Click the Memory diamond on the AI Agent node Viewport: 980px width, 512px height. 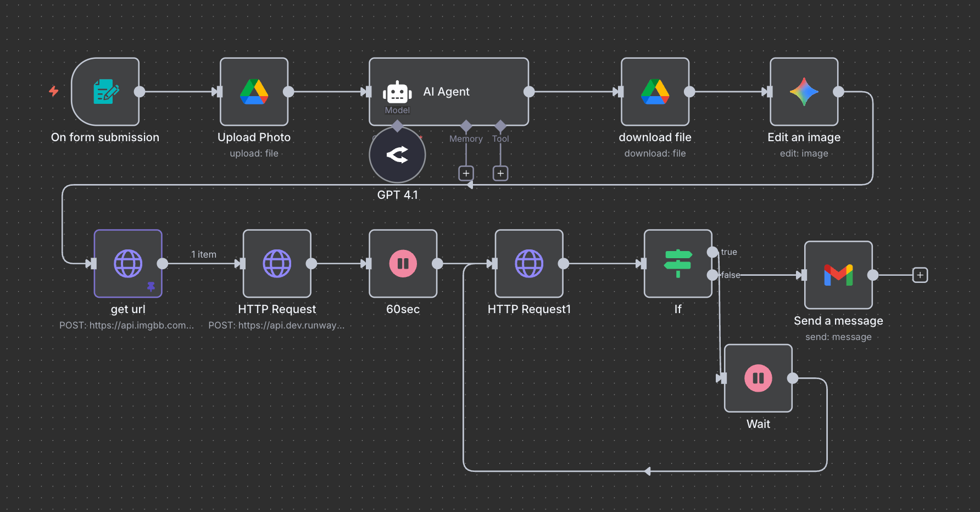click(466, 125)
